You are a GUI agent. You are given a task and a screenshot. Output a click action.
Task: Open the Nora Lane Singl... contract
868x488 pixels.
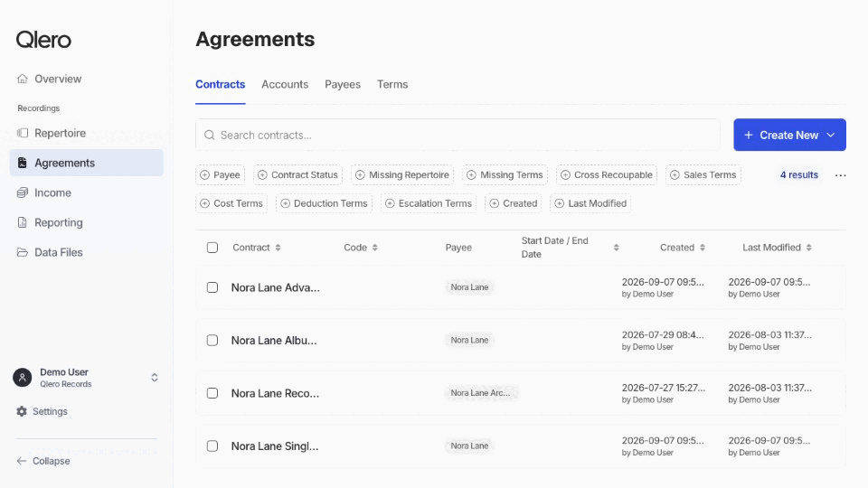pos(275,446)
